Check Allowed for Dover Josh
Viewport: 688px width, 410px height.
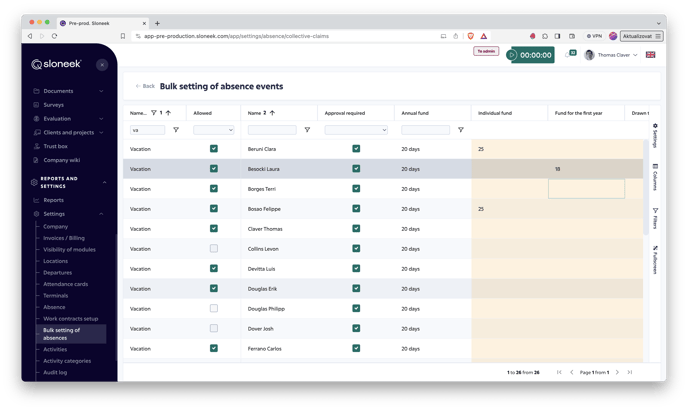click(214, 328)
